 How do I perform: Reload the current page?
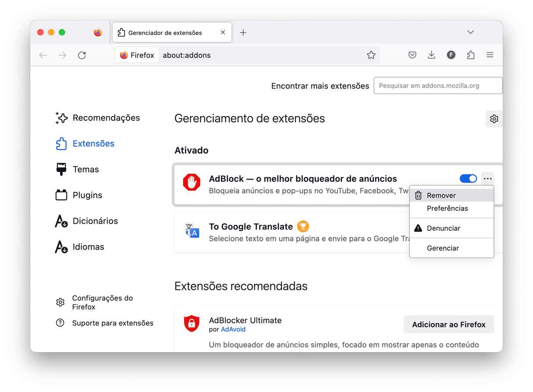tap(82, 55)
